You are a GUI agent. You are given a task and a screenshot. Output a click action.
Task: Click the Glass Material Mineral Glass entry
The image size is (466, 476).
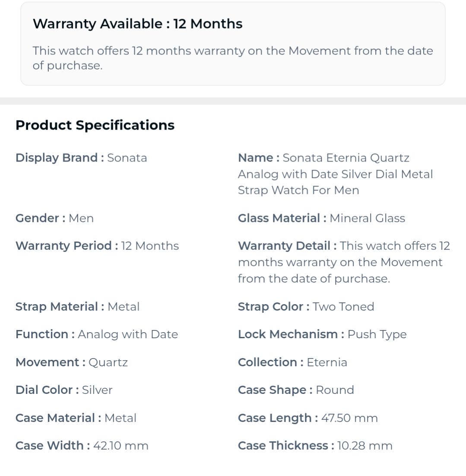321,218
